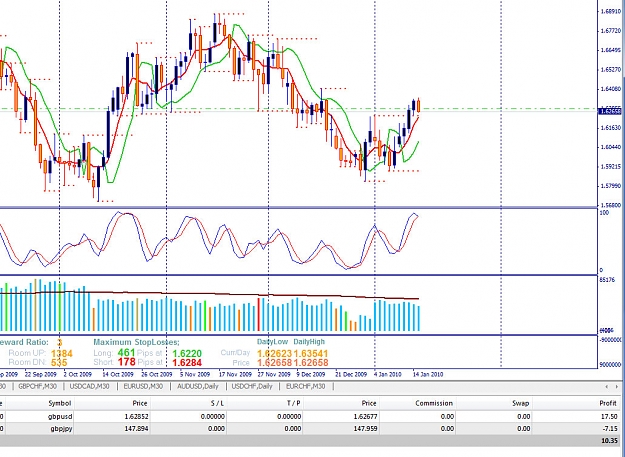Click the DailyLow label
This screenshot has height=457, width=625.
click(x=273, y=342)
